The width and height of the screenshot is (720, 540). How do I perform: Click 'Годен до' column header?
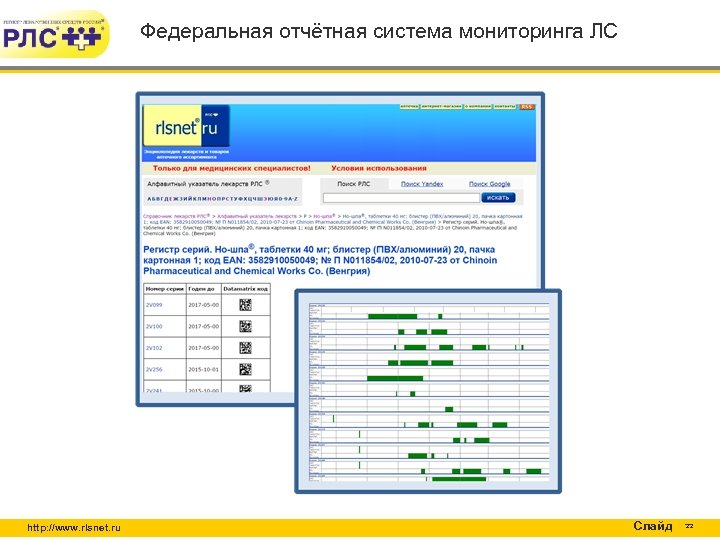pyautogui.click(x=202, y=289)
